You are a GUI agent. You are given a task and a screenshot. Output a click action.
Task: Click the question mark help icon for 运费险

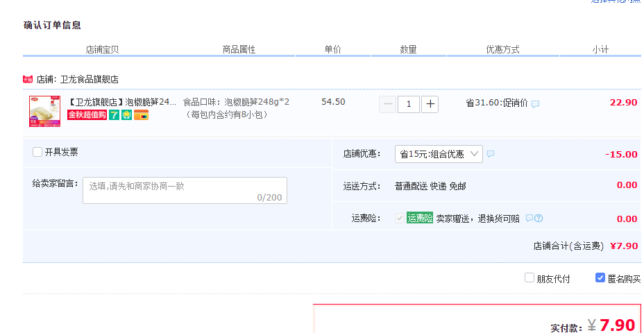tap(539, 218)
